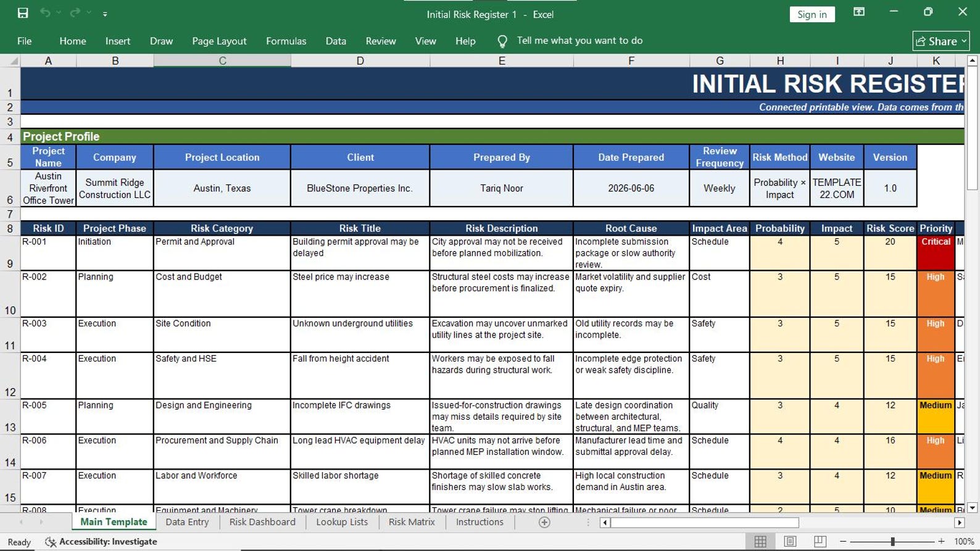
Task: Open the Lookup Lists sheet tab
Action: (342, 522)
